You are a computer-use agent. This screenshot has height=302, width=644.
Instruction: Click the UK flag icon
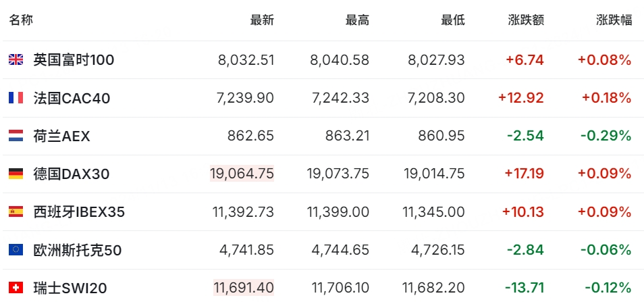click(16, 60)
